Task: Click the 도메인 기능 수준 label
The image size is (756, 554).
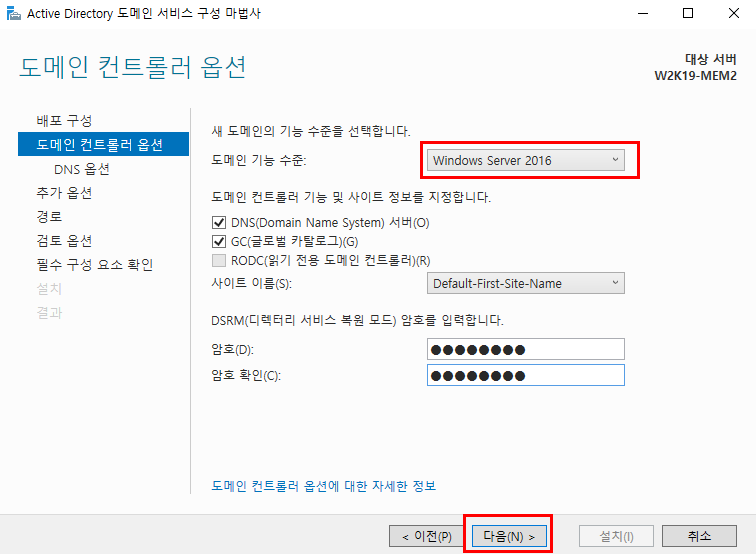Action: point(258,160)
